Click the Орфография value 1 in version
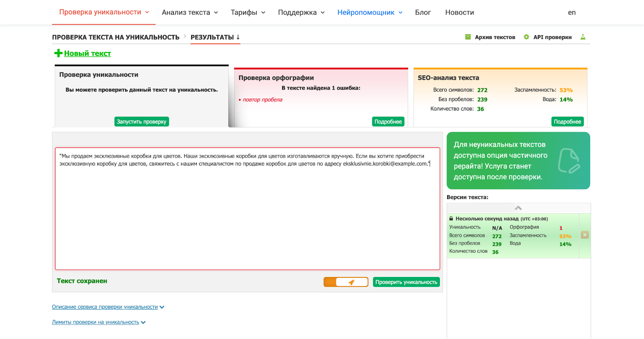The height and width of the screenshot is (339, 644). click(561, 228)
